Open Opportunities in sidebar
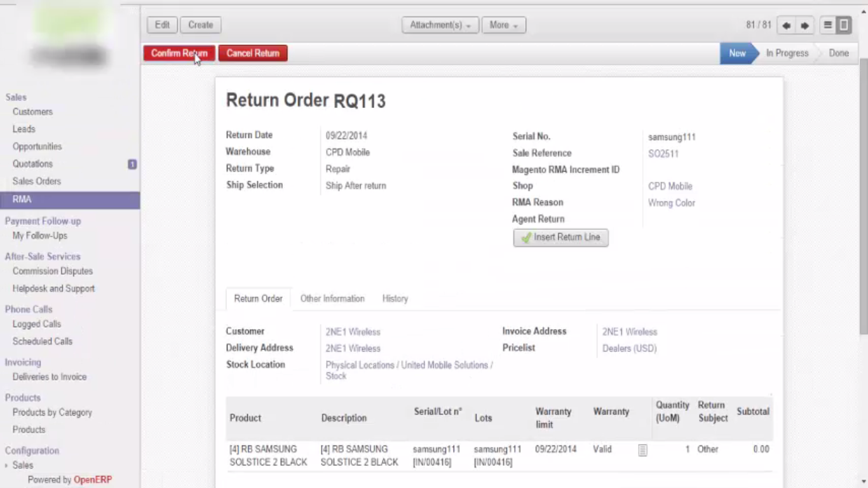The image size is (868, 488). [x=37, y=147]
